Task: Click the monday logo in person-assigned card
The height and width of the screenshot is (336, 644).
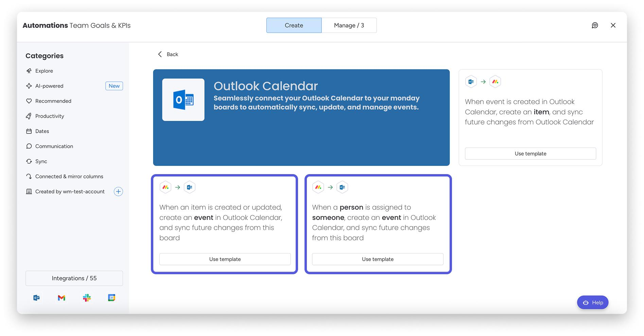Action: tap(318, 187)
